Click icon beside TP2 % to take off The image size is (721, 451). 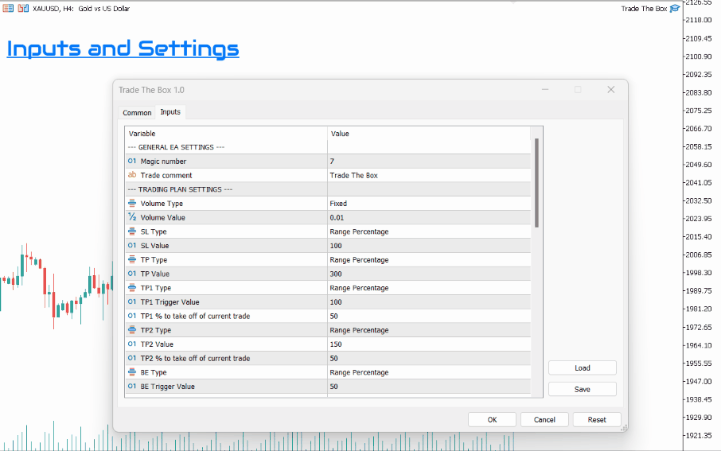point(132,358)
